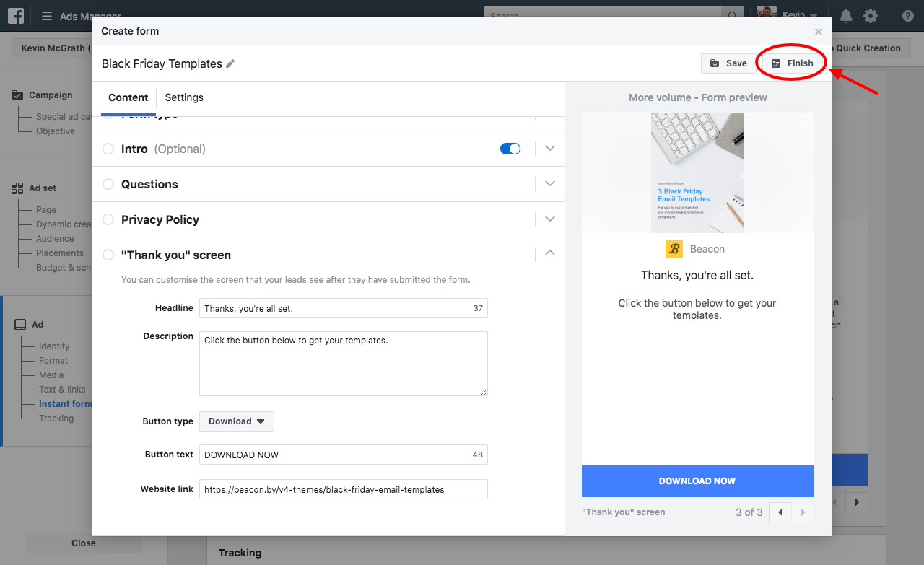
Task: Open the notifications bell
Action: point(846,16)
